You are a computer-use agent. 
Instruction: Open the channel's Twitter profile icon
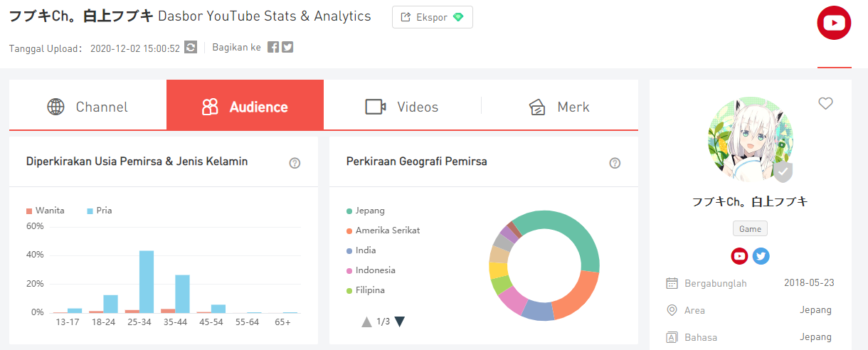tap(761, 256)
